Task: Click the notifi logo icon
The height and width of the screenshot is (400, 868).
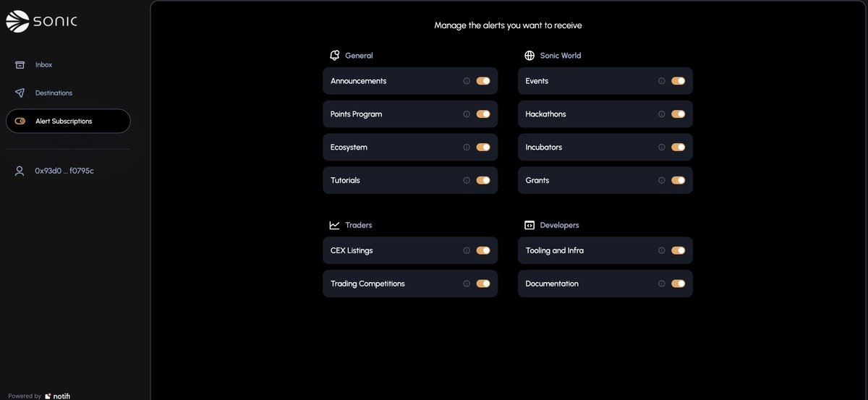Action: tap(48, 396)
